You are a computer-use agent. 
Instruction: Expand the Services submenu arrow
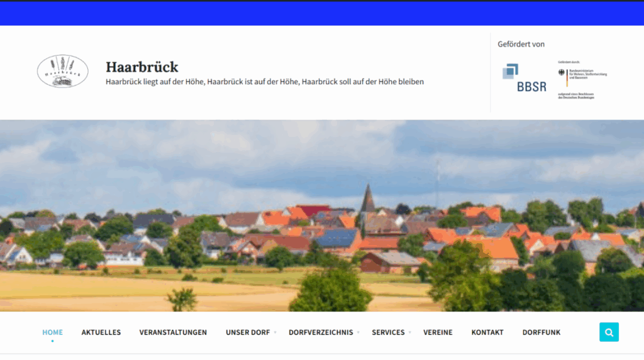(x=409, y=332)
